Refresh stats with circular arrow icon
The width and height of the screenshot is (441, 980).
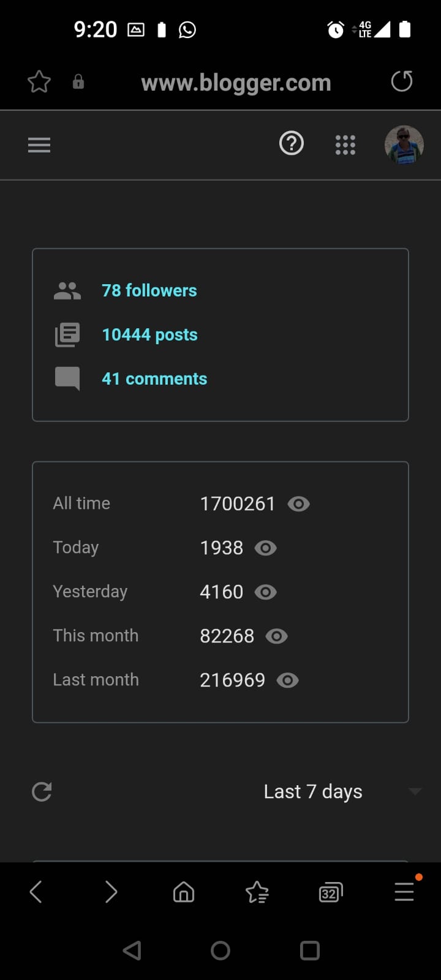(x=42, y=791)
